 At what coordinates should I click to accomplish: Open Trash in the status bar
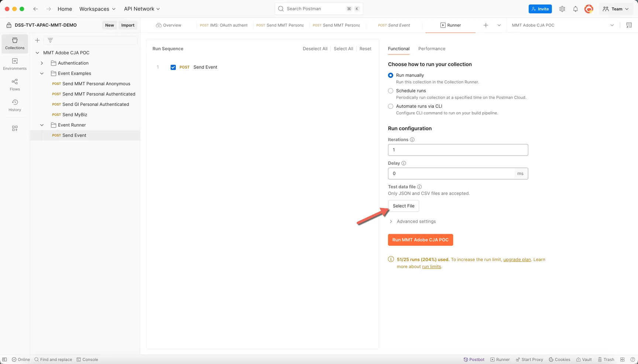606,360
